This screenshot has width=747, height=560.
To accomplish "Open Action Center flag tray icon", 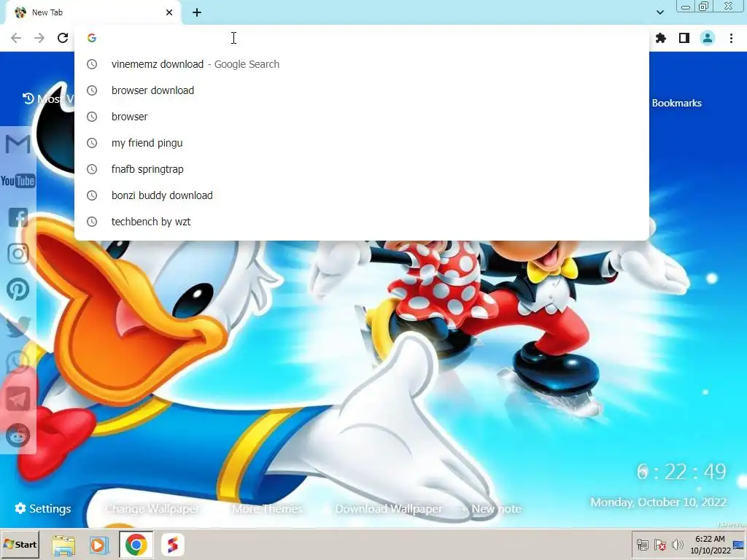I will (659, 545).
